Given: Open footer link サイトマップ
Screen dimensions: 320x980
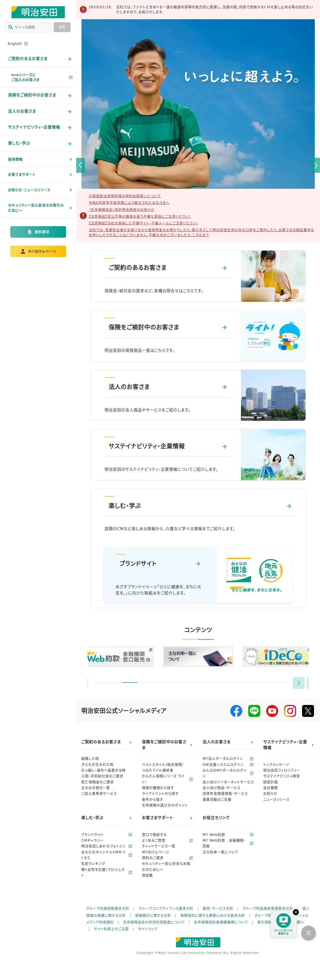Looking at the screenshot, I should point(148,929).
